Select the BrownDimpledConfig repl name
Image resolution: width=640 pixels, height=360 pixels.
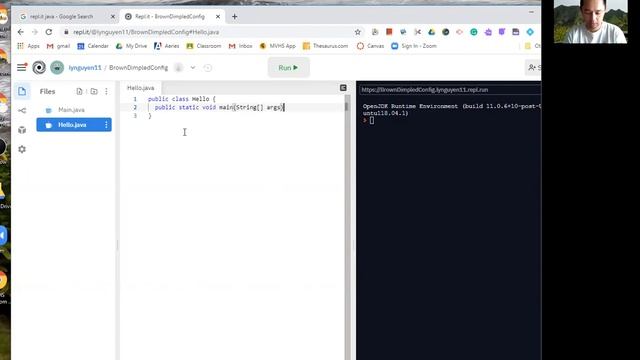pos(138,68)
